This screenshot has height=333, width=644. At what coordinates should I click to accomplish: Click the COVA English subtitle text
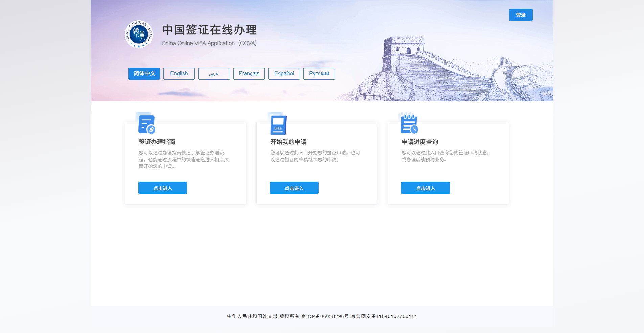click(x=209, y=43)
